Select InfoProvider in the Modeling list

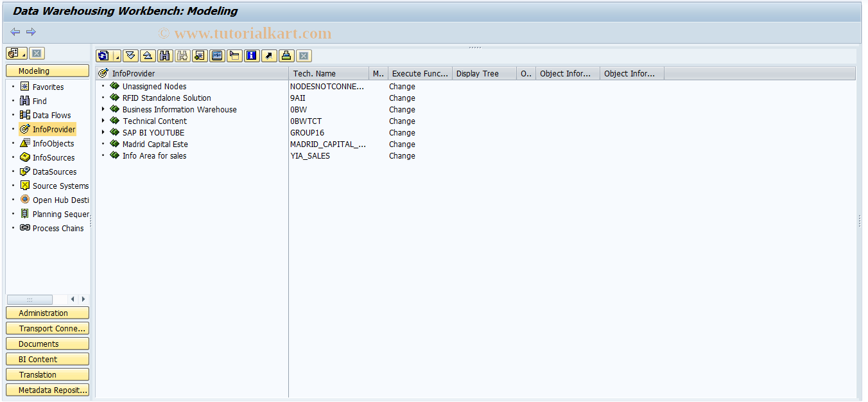54,129
